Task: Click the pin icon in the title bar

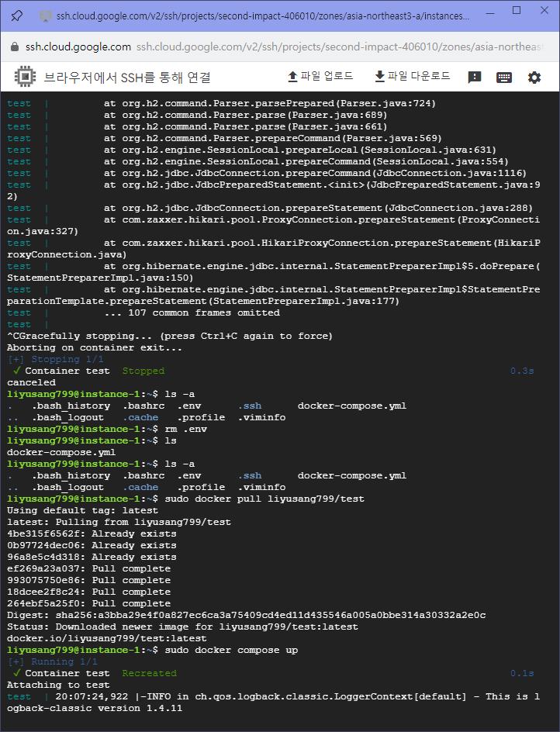Action: 17,16
